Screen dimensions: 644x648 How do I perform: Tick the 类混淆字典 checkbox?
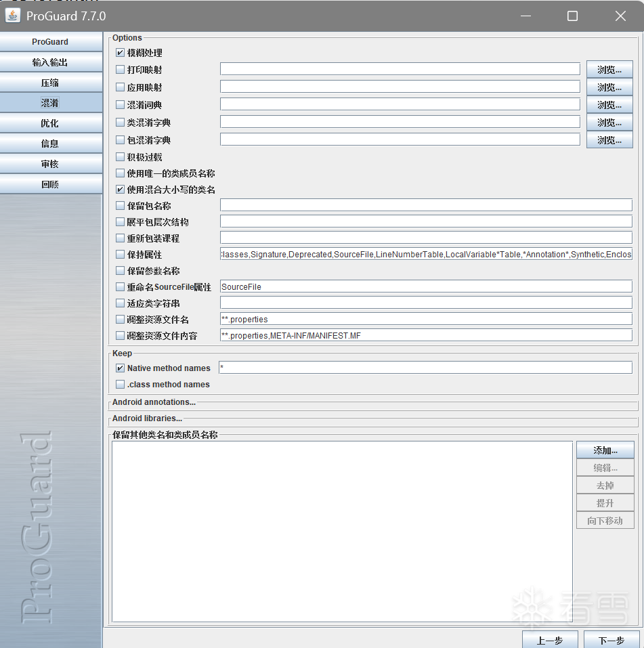[121, 123]
